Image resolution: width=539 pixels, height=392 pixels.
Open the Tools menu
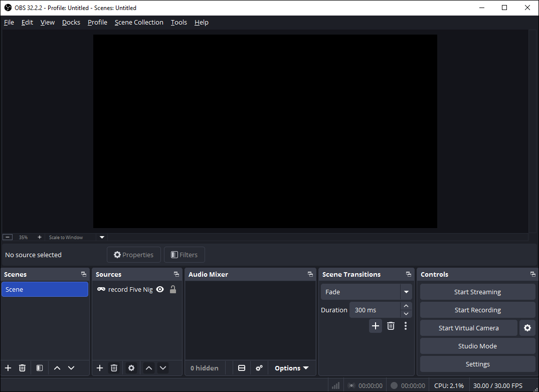click(179, 23)
